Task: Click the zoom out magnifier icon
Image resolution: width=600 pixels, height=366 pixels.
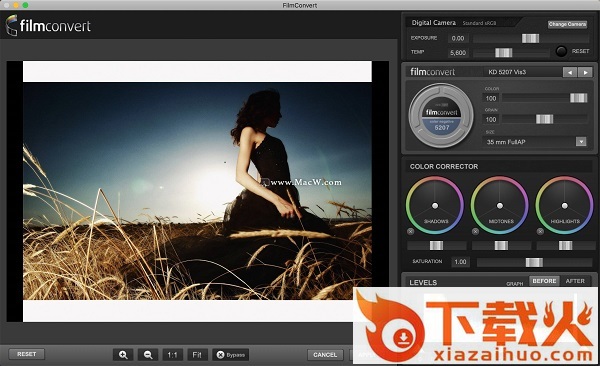Action: (x=148, y=355)
